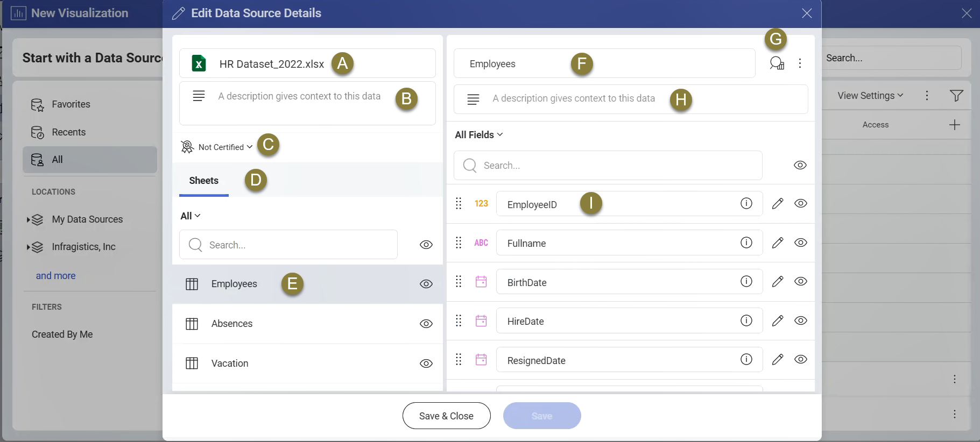Toggle visibility of all fields
980x442 pixels.
800,165
